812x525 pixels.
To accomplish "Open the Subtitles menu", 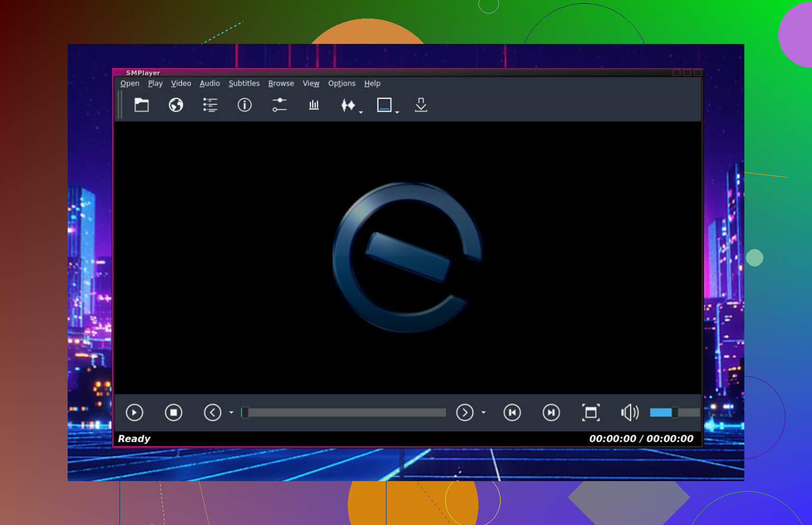I will (244, 84).
